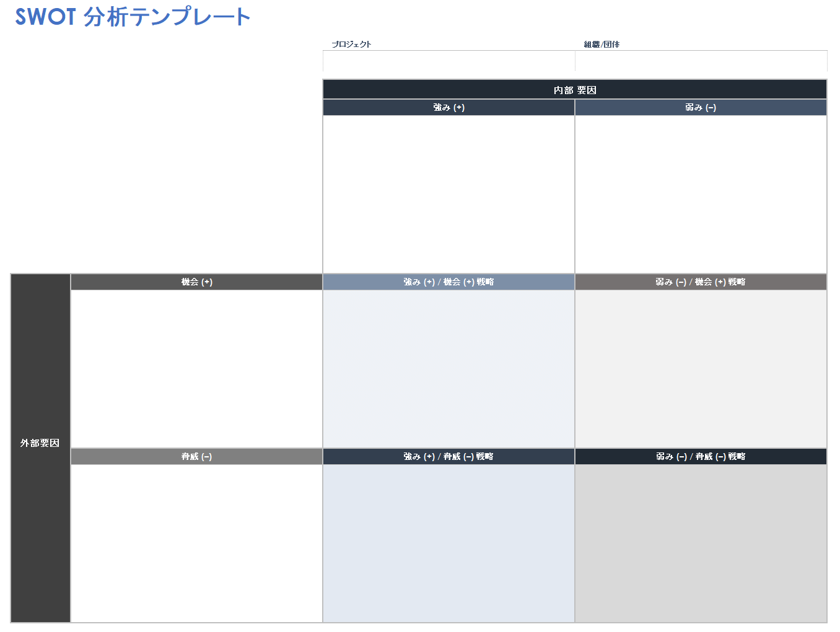This screenshot has height=632, width=840.
Task: Click the 強み (+) column header
Action: click(x=449, y=108)
